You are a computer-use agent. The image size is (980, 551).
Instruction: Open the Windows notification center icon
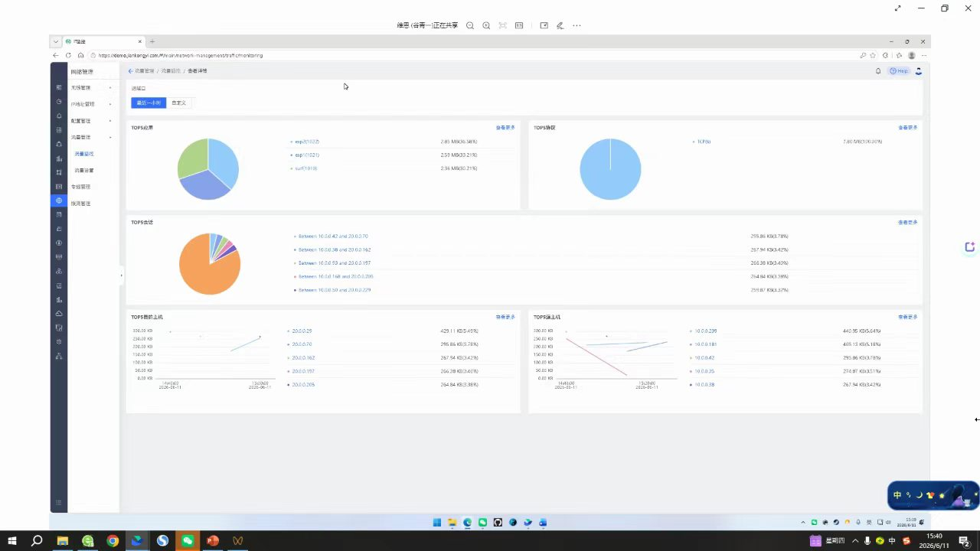click(x=964, y=540)
